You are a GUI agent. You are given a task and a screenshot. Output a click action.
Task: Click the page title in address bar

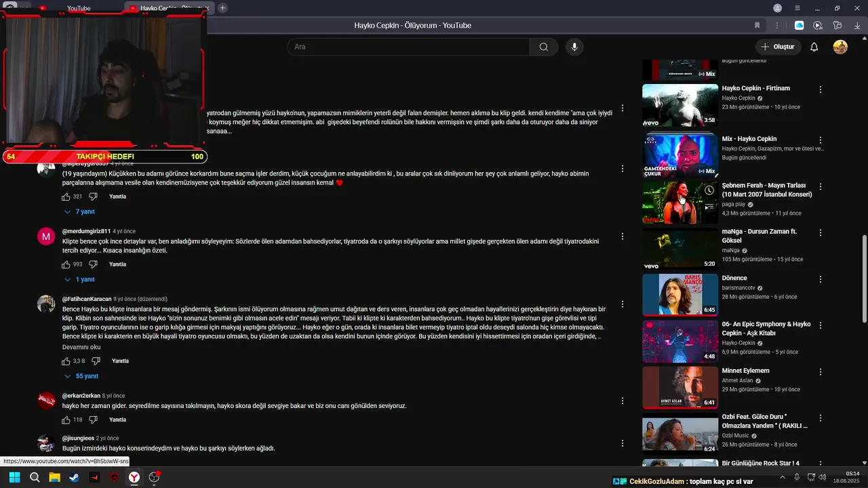coord(412,25)
